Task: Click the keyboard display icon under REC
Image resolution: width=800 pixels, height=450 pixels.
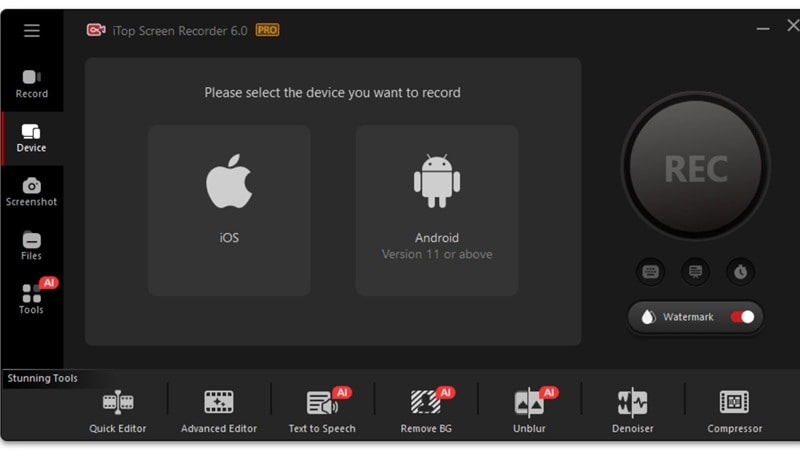Action: [651, 271]
